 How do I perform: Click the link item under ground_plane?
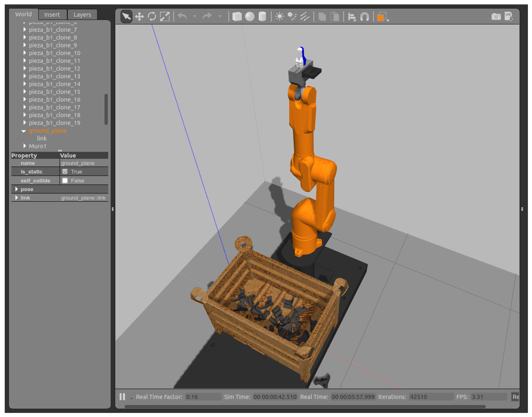[42, 138]
